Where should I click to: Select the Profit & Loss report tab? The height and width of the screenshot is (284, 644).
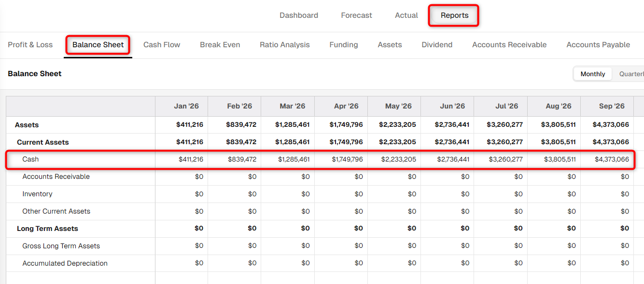pyautogui.click(x=30, y=45)
